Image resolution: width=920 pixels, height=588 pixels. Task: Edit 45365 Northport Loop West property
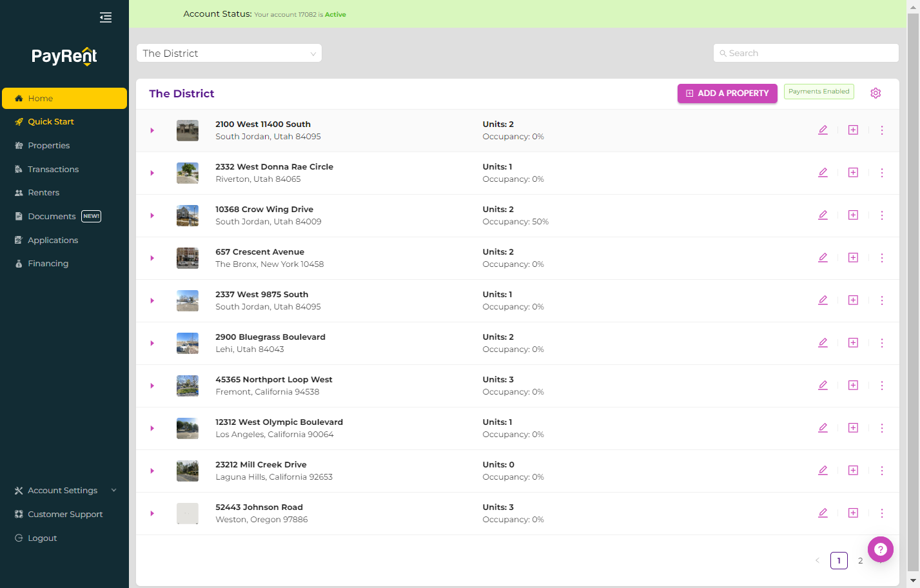(823, 386)
